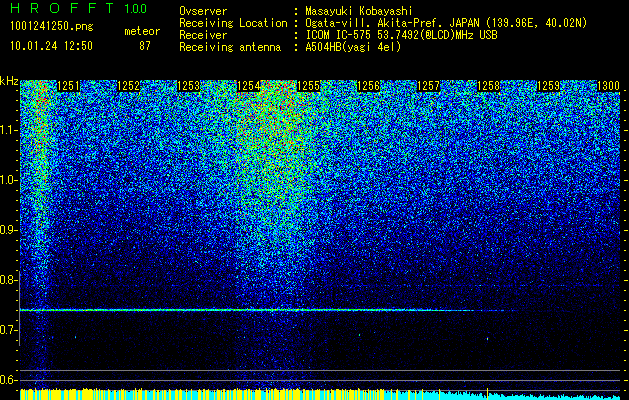Click the 1256 time marker

[x=368, y=86]
